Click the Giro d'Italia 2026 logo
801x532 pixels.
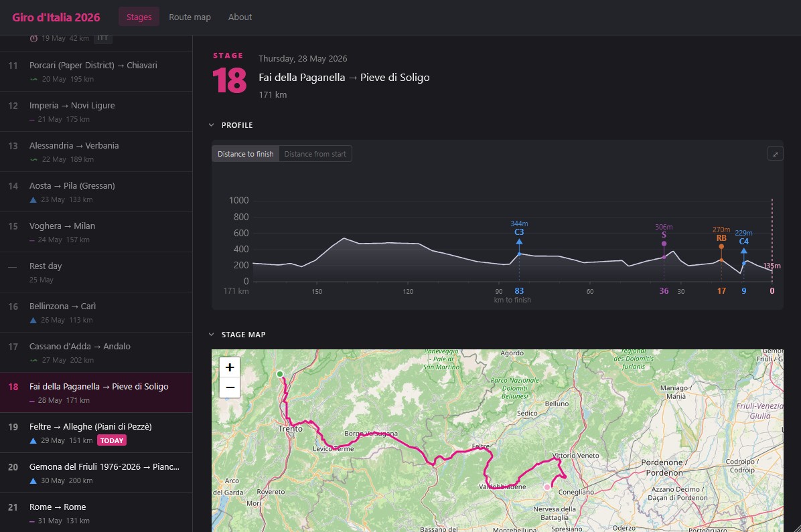(x=56, y=17)
